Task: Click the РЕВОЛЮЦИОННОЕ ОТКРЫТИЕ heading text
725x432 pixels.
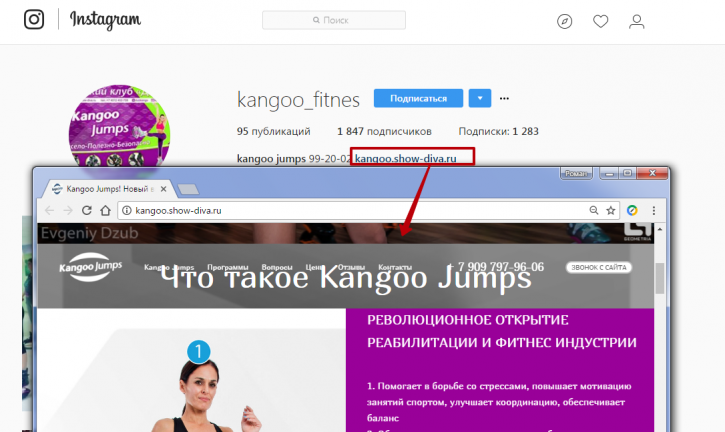Action: click(467, 320)
